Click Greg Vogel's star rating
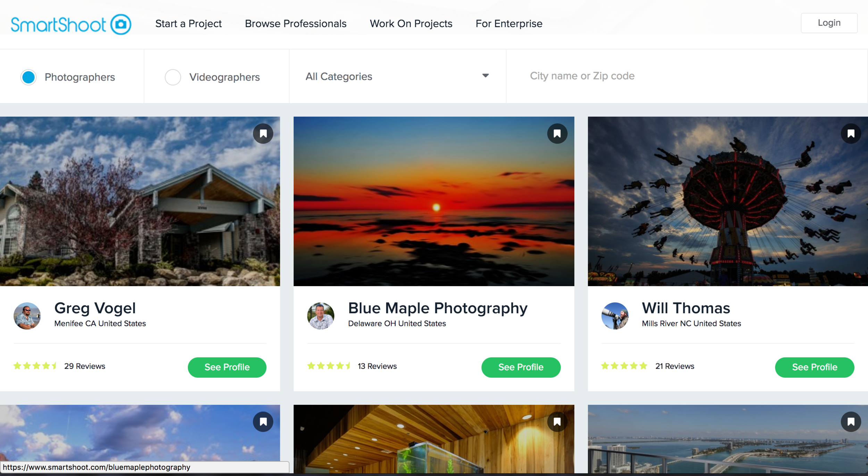868x476 pixels. 35,366
